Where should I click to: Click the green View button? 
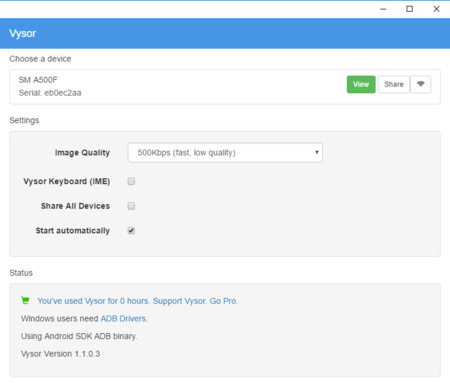click(361, 84)
